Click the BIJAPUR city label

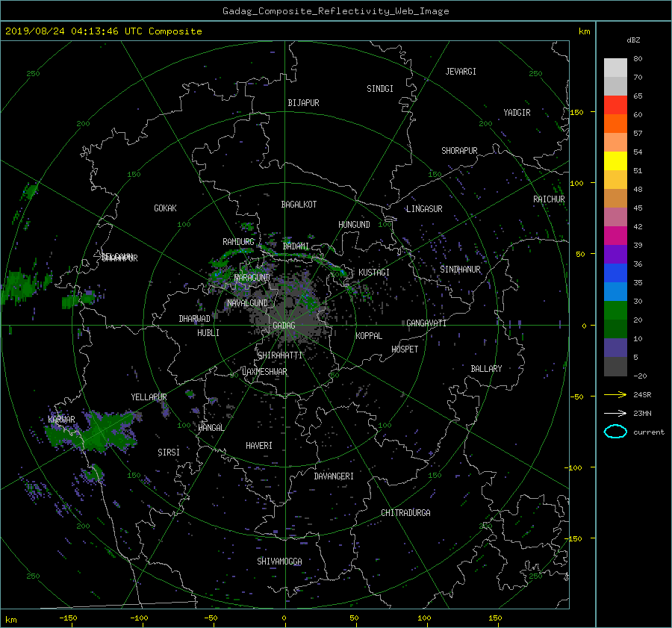303,103
